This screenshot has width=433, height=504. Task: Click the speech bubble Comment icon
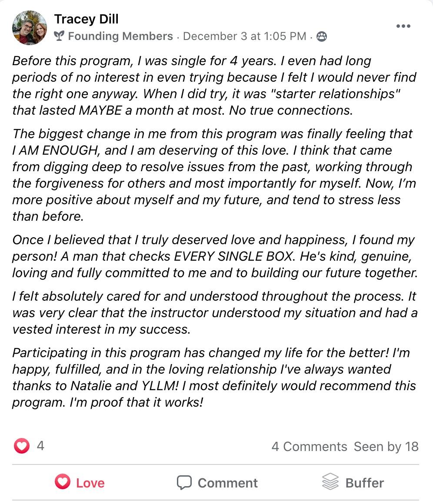(x=184, y=482)
